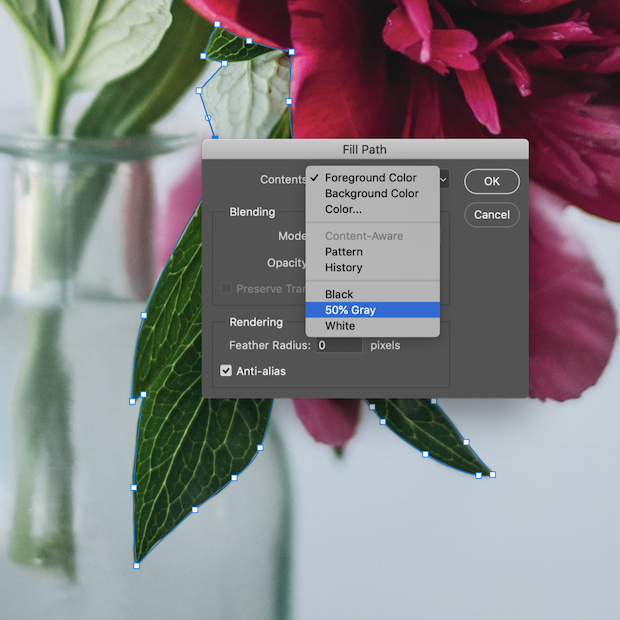Screen dimensions: 620x620
Task: Select History from the Contents menu
Action: [343, 268]
